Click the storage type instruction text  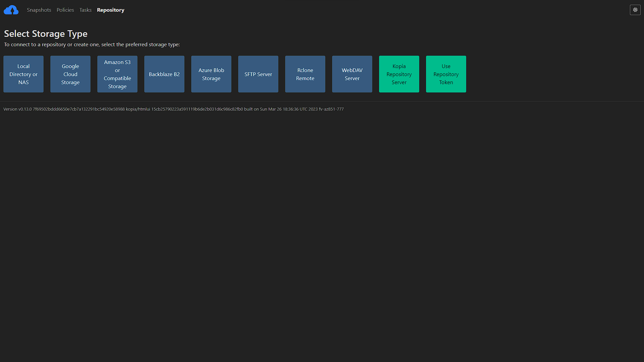[x=91, y=44]
